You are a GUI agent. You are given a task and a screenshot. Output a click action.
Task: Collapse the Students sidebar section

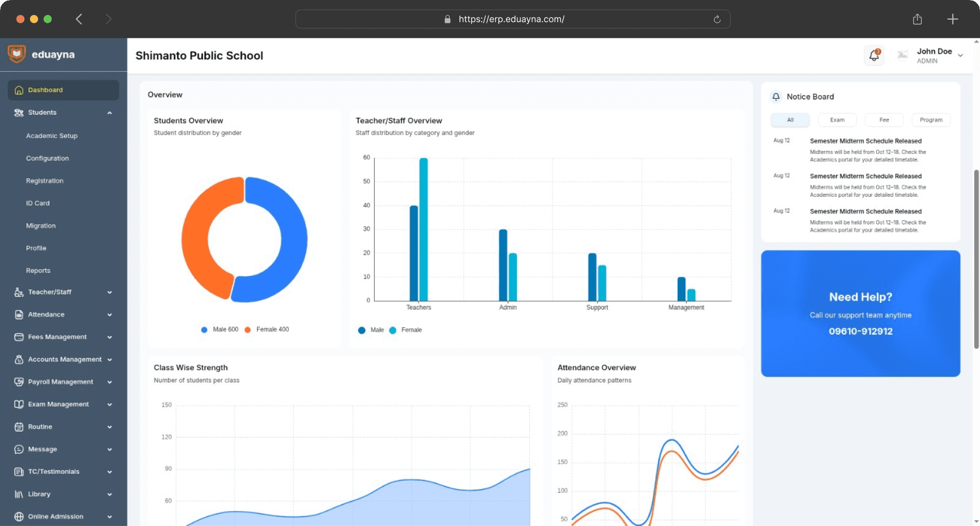[110, 113]
